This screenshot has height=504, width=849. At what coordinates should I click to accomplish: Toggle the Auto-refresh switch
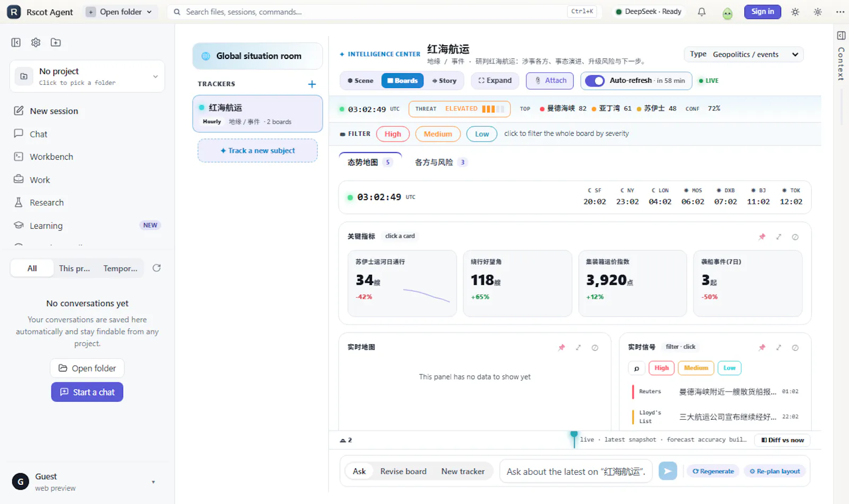(595, 81)
